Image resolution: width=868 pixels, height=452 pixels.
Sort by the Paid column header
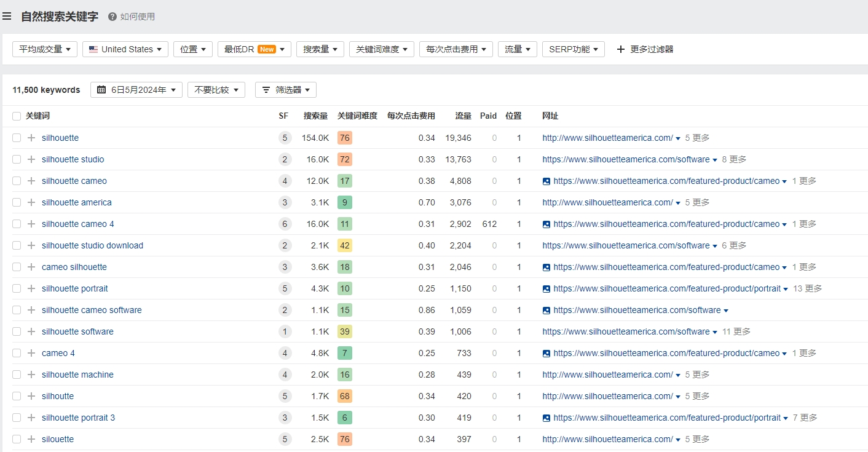[x=488, y=116]
